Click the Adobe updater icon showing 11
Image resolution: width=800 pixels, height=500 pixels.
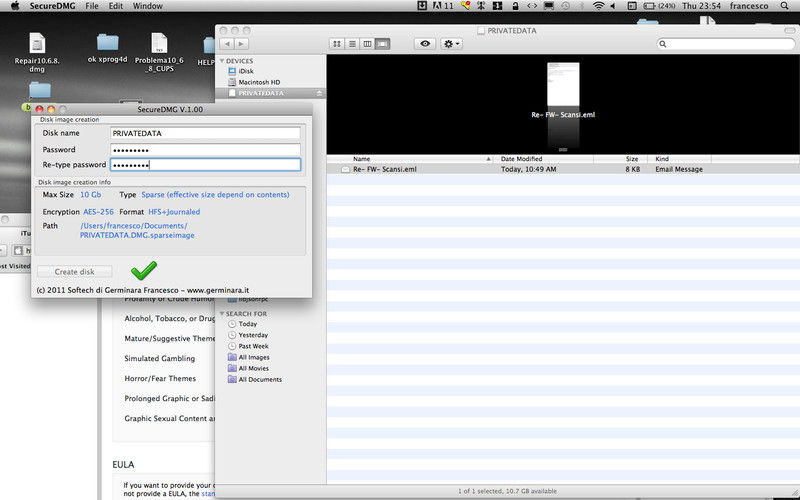click(x=442, y=6)
